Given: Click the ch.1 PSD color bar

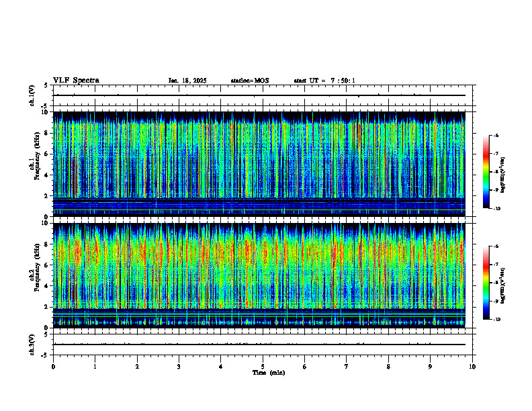Looking at the screenshot, I should (486, 172).
